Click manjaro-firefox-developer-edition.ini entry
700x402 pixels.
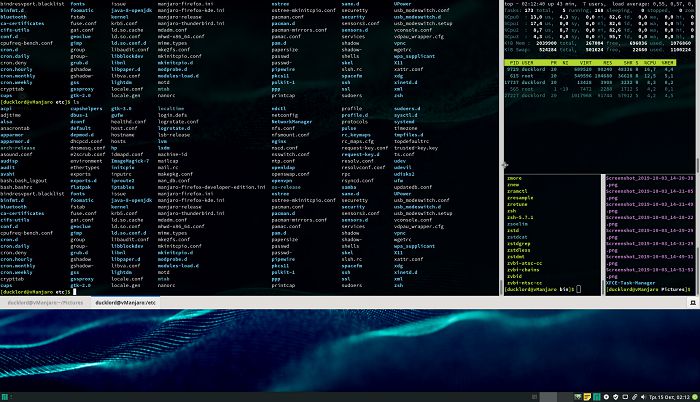pyautogui.click(x=211, y=187)
